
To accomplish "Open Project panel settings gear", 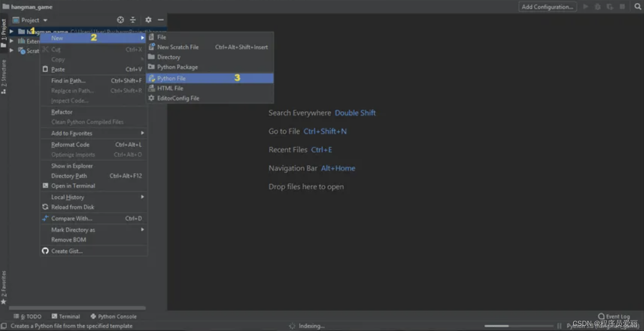I will click(148, 20).
